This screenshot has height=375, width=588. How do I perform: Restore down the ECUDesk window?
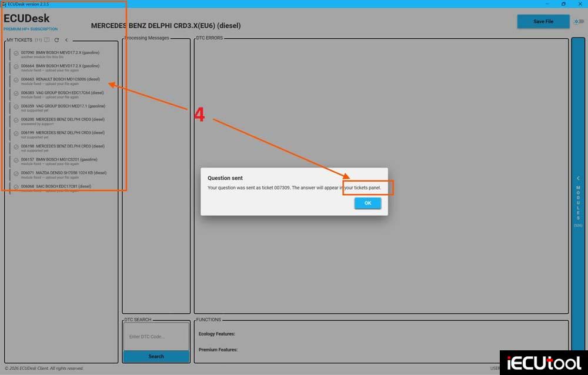(564, 4)
